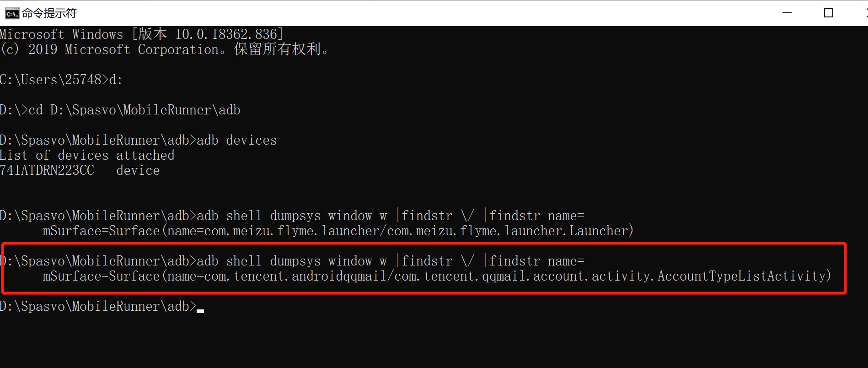Click the version number 10.0.18362.836
This screenshot has height=368, width=868.
pyautogui.click(x=226, y=34)
